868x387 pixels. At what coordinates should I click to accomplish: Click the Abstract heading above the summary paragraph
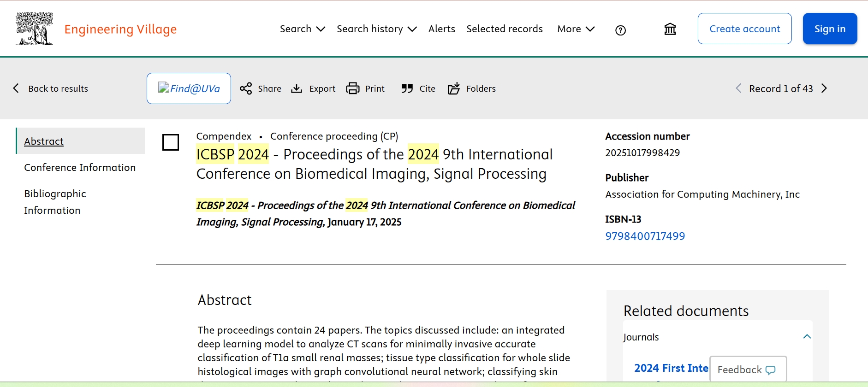(x=225, y=300)
